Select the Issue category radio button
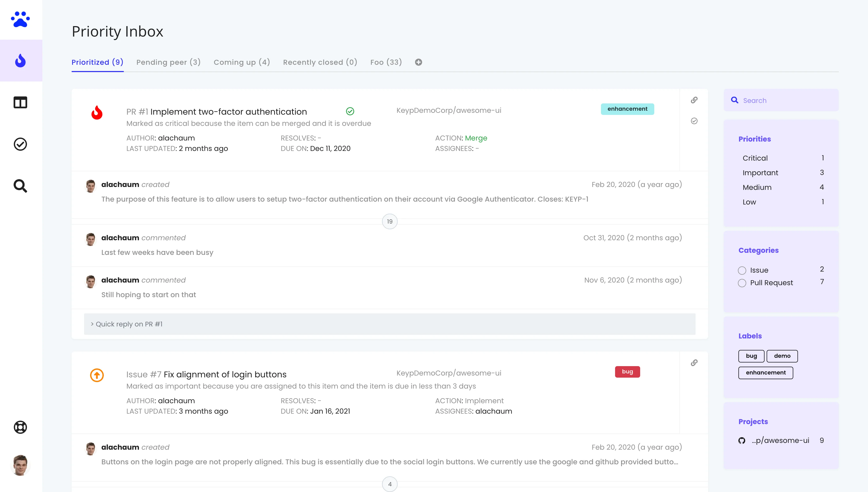The image size is (868, 492). (x=742, y=270)
